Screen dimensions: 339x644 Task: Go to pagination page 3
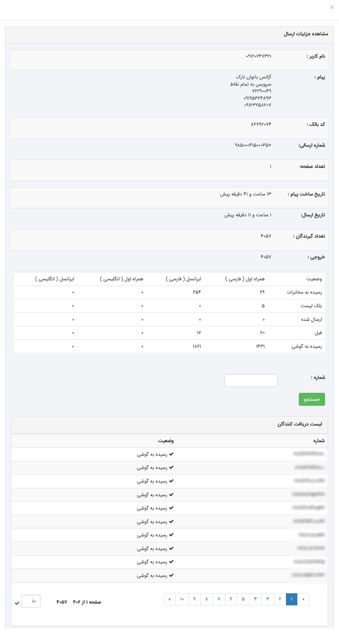(x=268, y=599)
